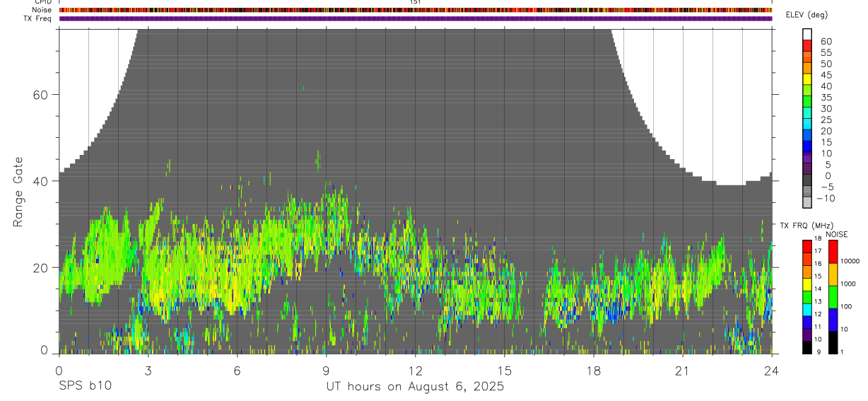The height and width of the screenshot is (401, 868).
Task: Click the 'Noise' row label at top left
Action: coord(42,10)
